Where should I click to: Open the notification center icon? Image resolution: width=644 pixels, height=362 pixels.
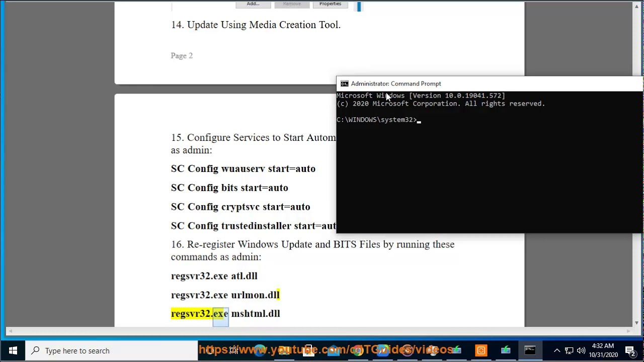coord(630,350)
